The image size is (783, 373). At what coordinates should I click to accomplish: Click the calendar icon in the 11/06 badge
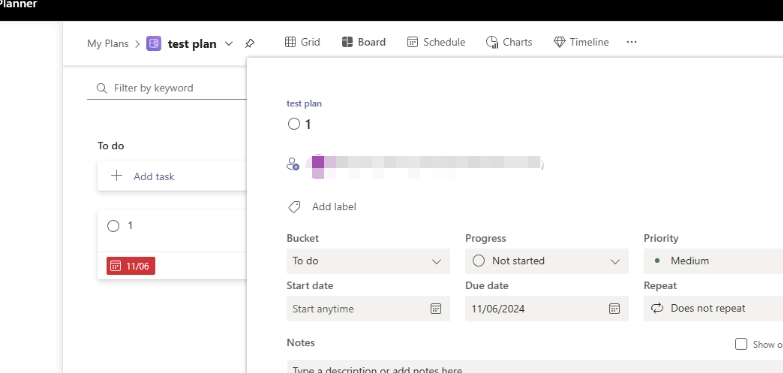(x=115, y=266)
